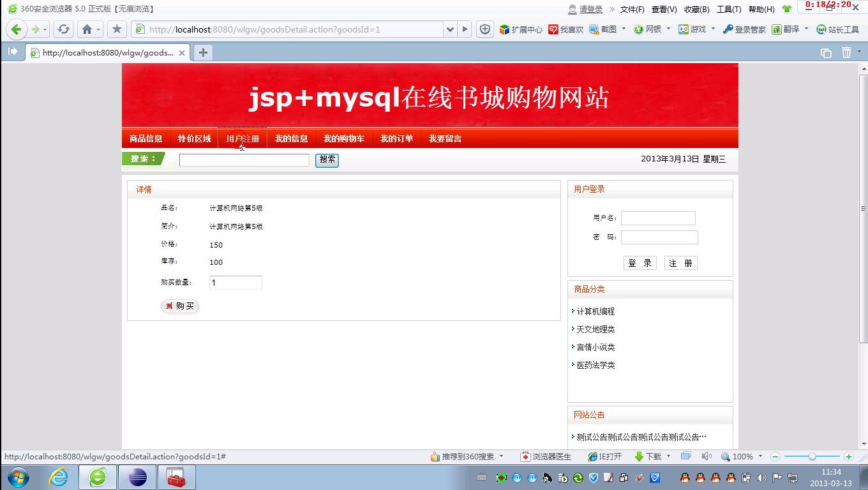The height and width of the screenshot is (490, 868).
Task: Click the star favorites icon
Action: [116, 29]
